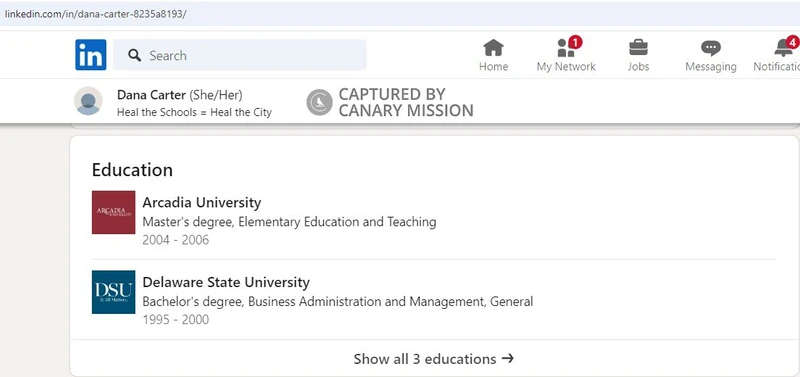Open My Network icon with notification badge

tap(566, 48)
